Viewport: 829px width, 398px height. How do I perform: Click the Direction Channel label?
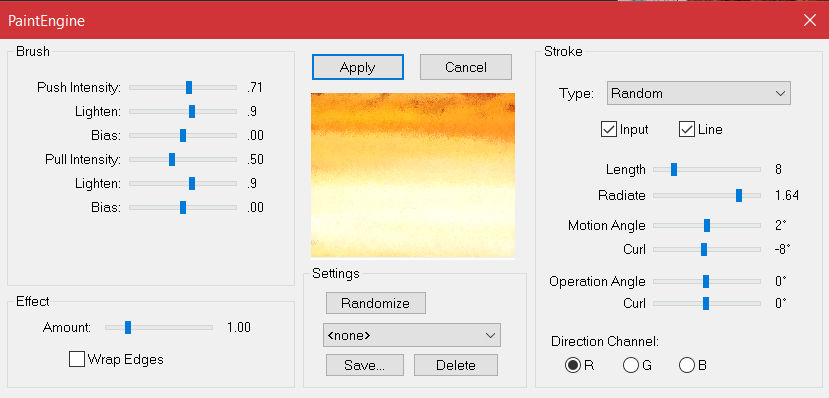[605, 341]
